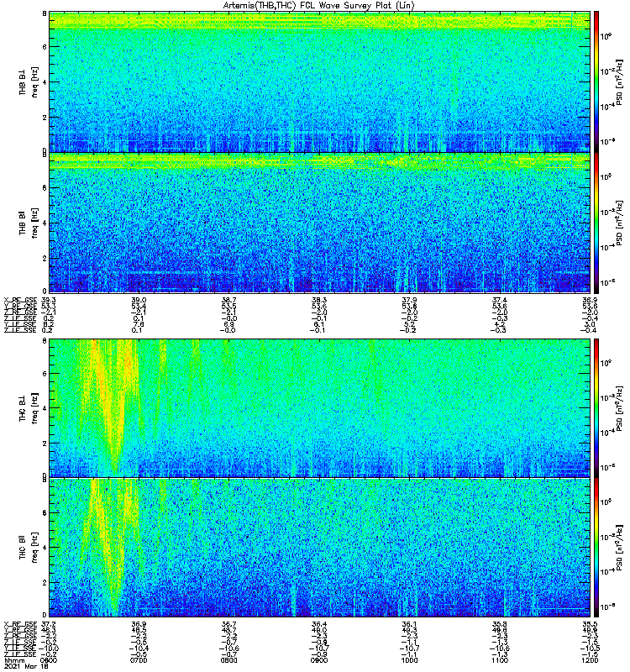This screenshot has width=630, height=672.
Task: Click the 4 Hz tick label on THB B∥ axis
Action: click(45, 223)
